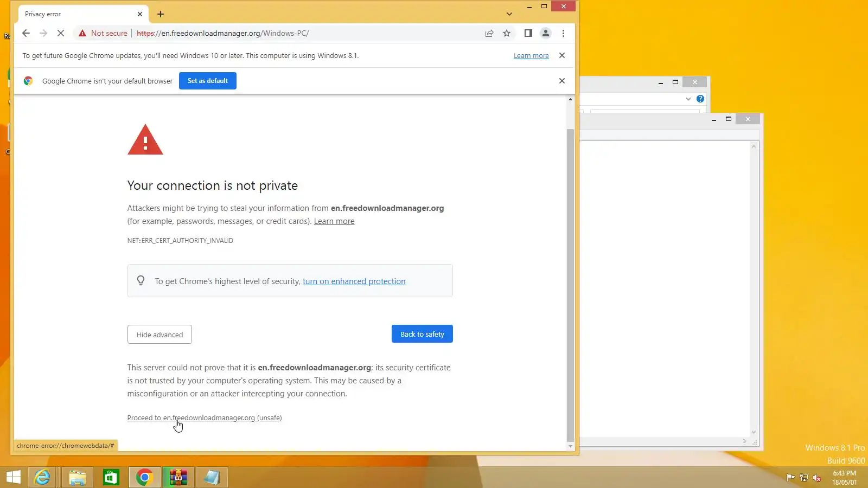Viewport: 868px width, 488px height.
Task: Open the Windows Store taskbar icon
Action: pos(111,477)
